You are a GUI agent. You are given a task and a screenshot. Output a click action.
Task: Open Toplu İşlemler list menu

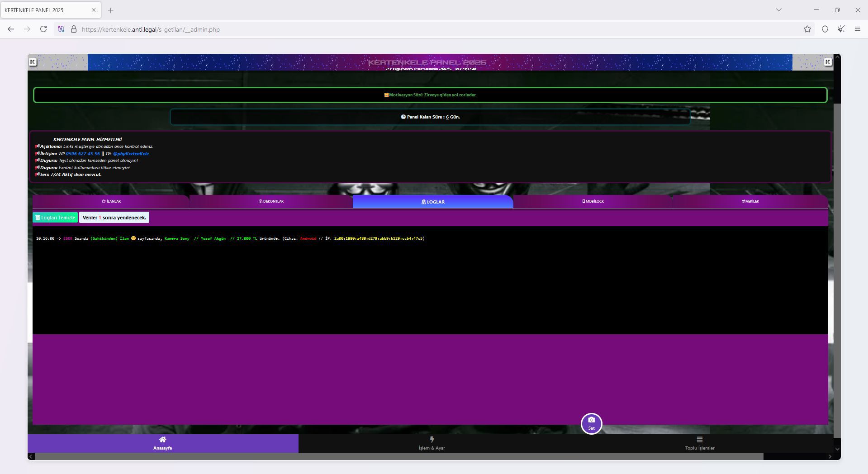click(x=699, y=443)
